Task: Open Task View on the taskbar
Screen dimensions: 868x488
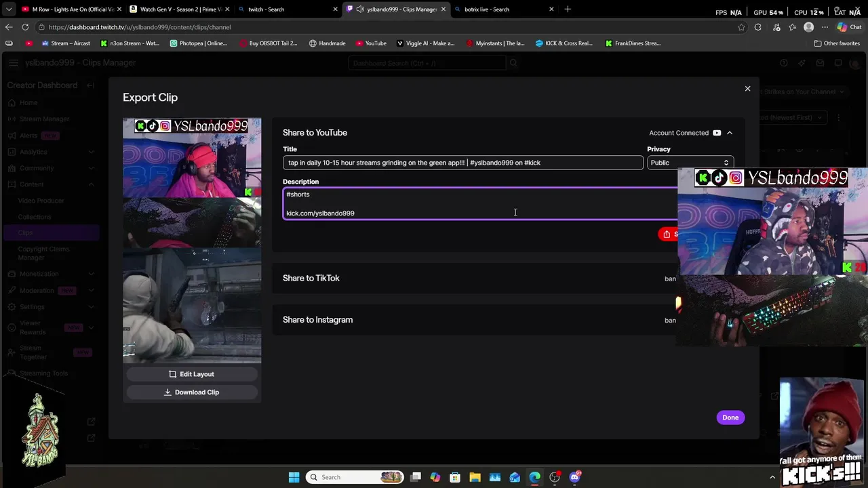Action: coord(416,477)
